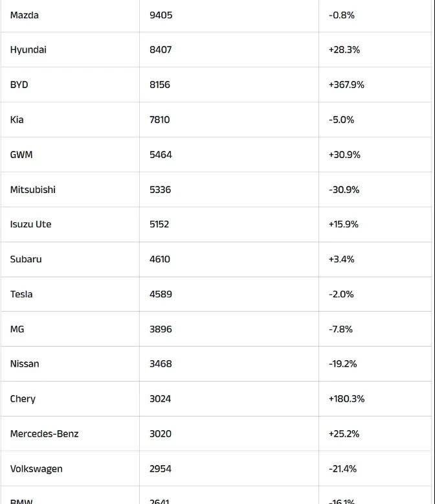435x504 pixels.
Task: Select the Tesla brand name
Action: click(x=21, y=294)
